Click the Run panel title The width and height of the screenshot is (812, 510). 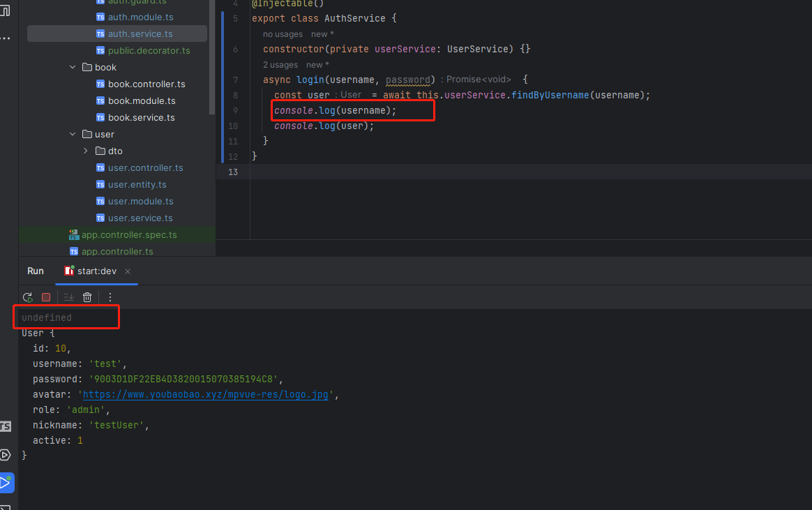35,271
